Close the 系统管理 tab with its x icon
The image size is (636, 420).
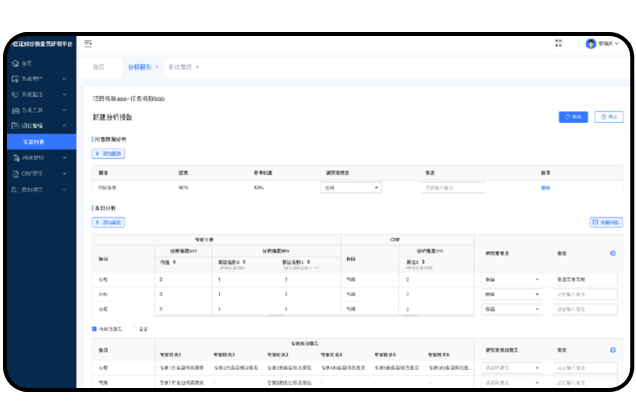[x=198, y=67]
